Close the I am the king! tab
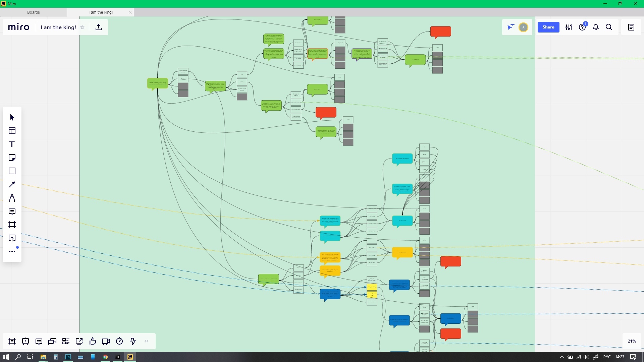 coord(130,12)
